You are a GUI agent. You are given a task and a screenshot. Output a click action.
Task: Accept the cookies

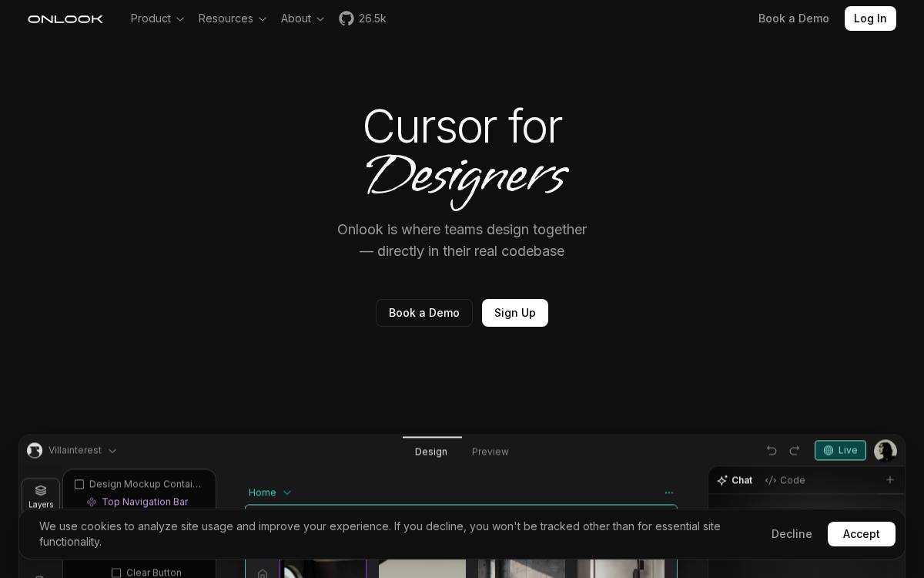[862, 534]
